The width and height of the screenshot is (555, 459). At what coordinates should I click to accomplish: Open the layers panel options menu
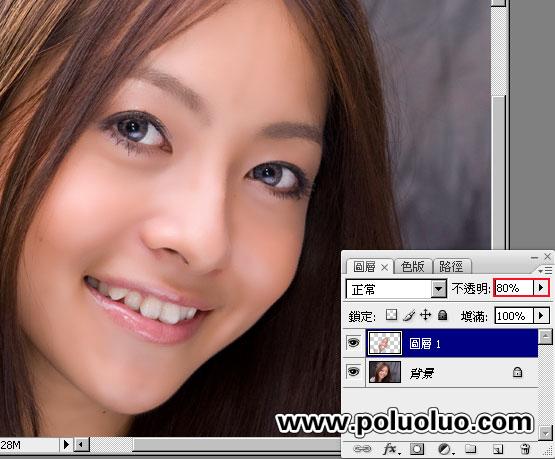[x=545, y=271]
